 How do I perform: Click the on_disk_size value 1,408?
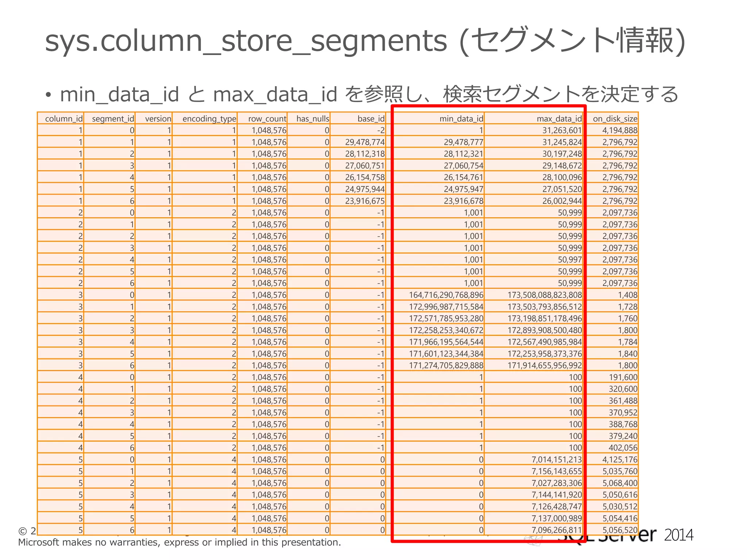tap(628, 295)
